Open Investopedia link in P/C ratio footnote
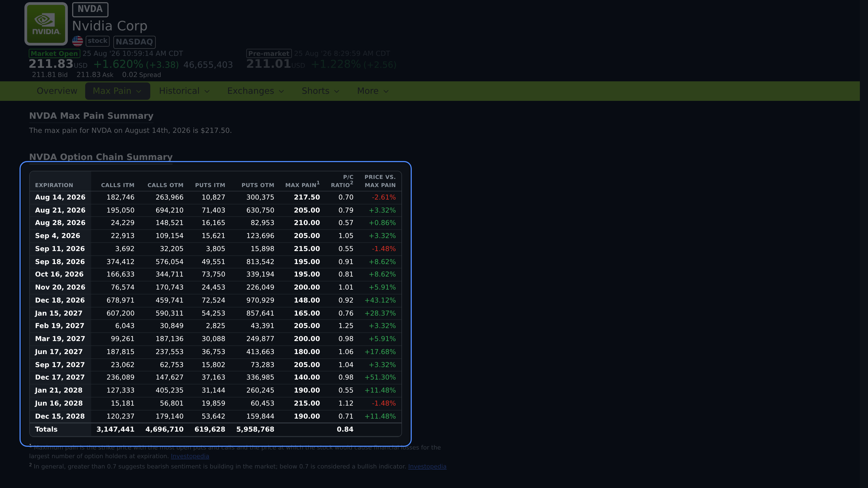Screen dimensions: 868x488 427,467
